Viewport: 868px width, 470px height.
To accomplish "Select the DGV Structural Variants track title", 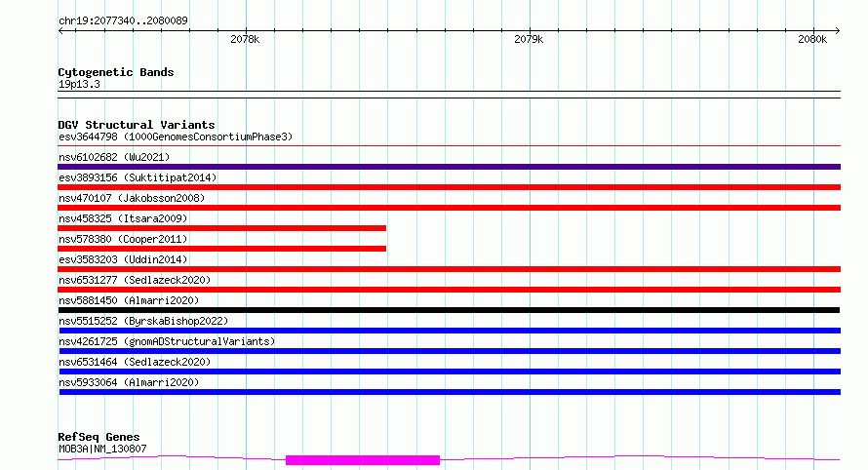I will point(137,125).
